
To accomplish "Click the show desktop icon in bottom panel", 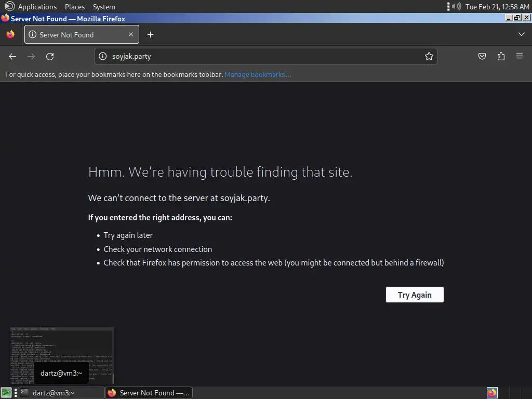I will click(6, 393).
